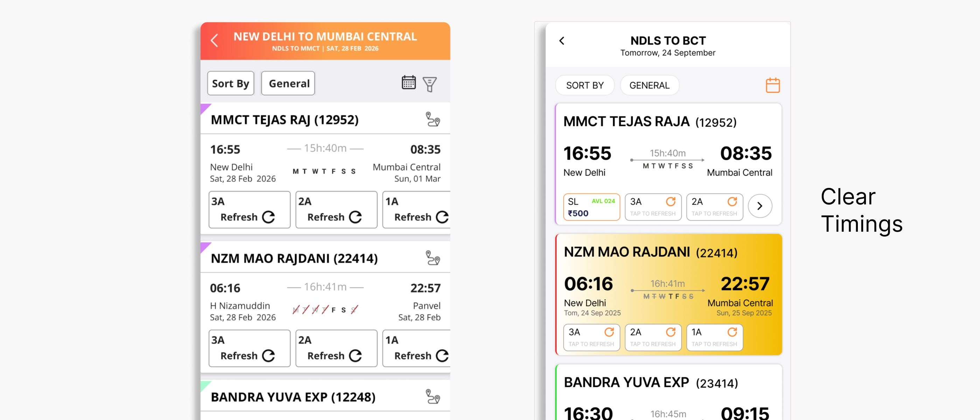This screenshot has height=420, width=980.
Task: Refresh 3A availability for MMCT Tejas Raj (left design)
Action: 249,210
